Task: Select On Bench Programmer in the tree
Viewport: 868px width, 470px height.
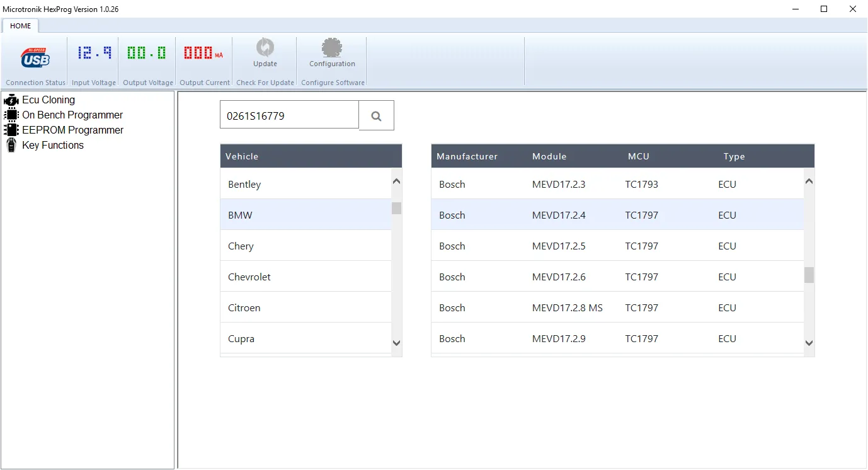Action: (x=72, y=115)
